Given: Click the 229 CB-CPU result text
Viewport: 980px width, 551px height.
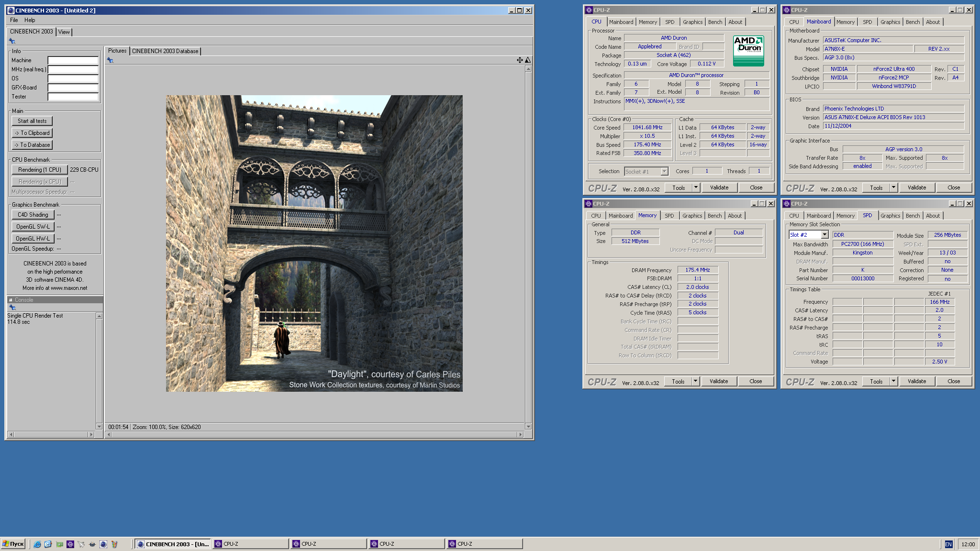Looking at the screenshot, I should tap(84, 170).
